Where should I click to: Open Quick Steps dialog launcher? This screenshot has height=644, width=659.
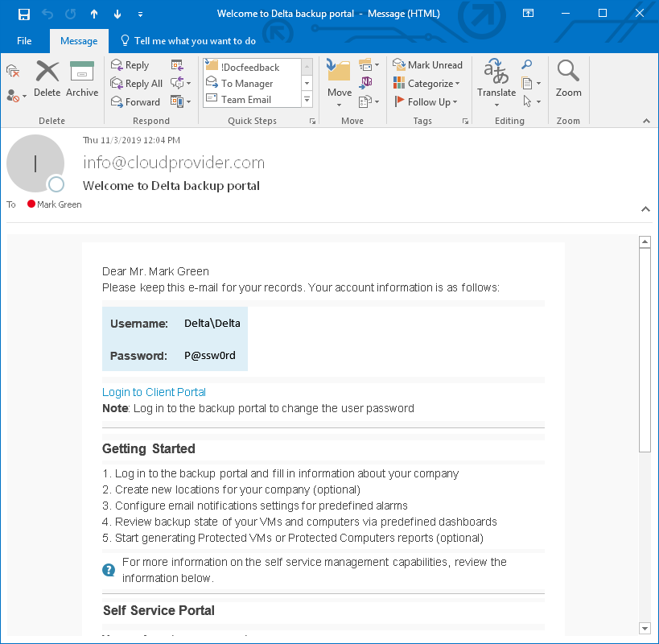pyautogui.click(x=312, y=121)
